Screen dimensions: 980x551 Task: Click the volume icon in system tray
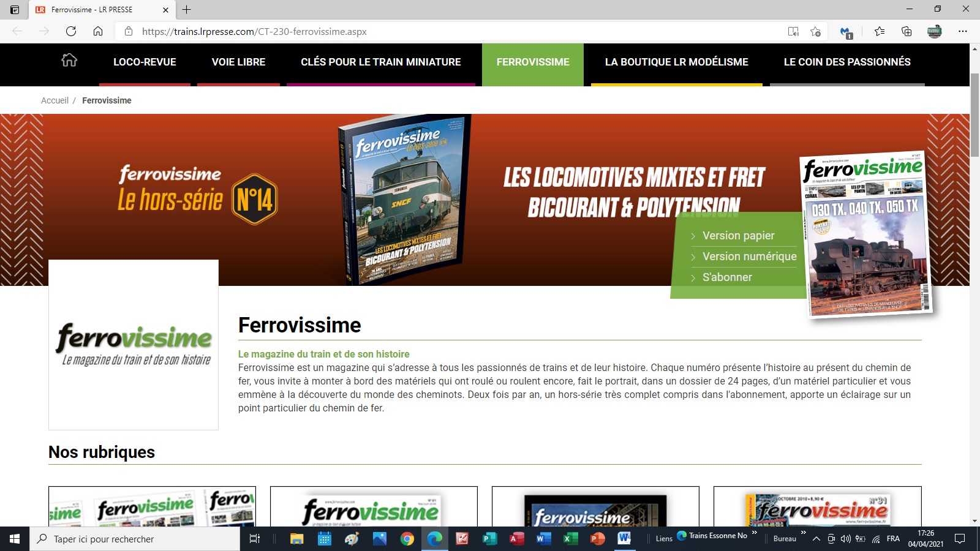click(x=846, y=539)
